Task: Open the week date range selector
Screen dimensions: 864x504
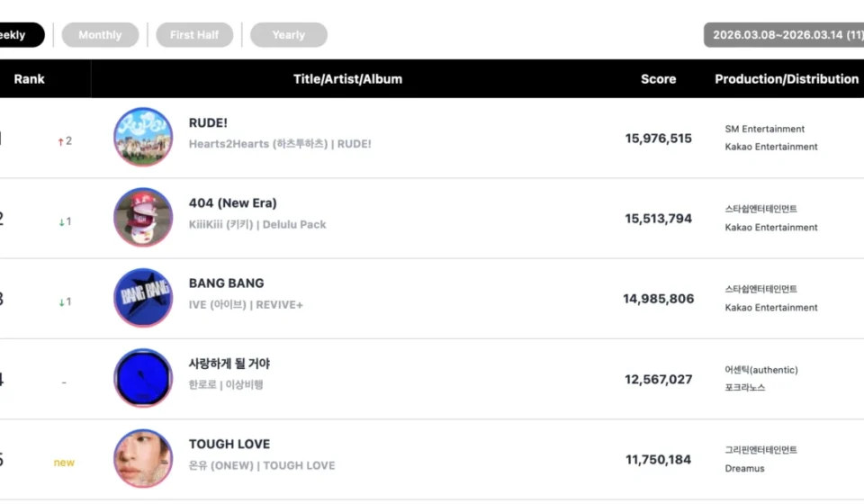Action: click(x=784, y=35)
